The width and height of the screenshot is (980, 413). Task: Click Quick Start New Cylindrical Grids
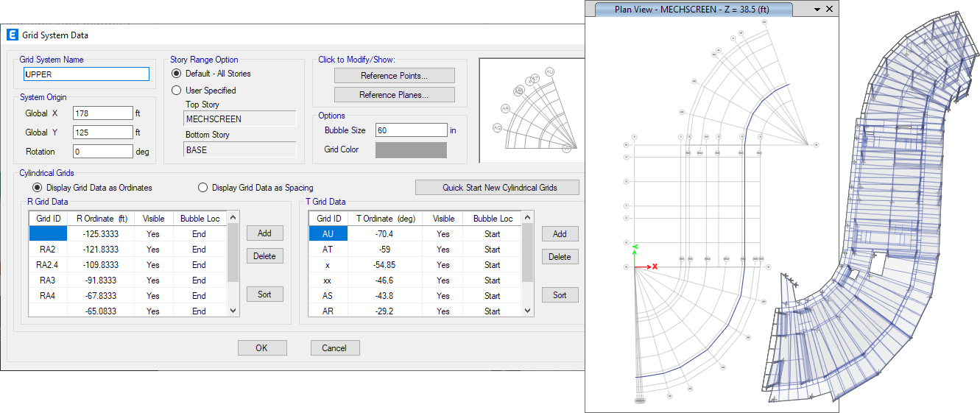coord(497,188)
